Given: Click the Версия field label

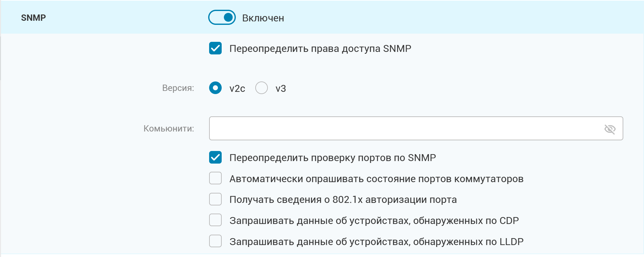Looking at the screenshot, I should click(178, 88).
